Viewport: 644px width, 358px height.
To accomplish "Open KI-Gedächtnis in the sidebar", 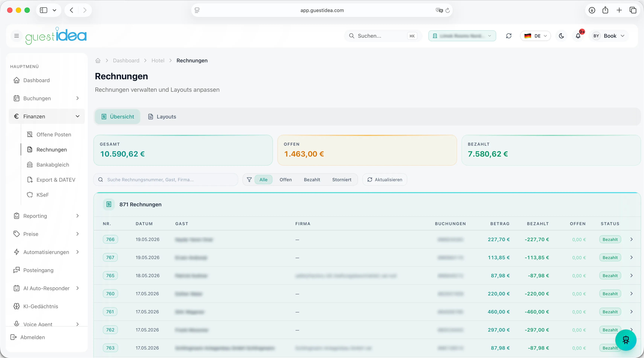I will click(47, 306).
